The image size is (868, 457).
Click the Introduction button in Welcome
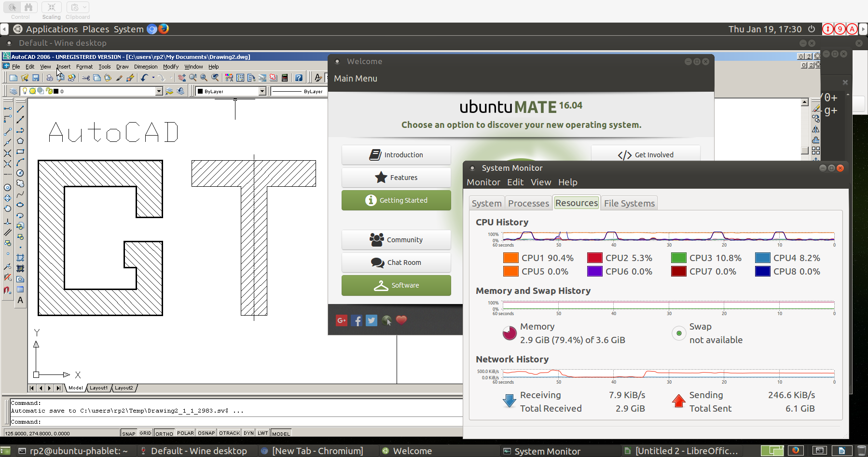(396, 155)
